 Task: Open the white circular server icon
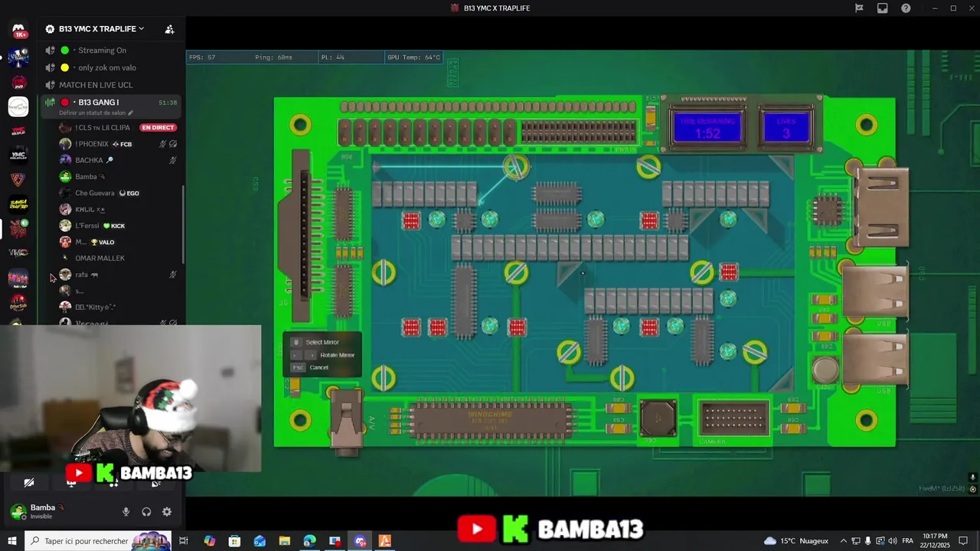coord(18,106)
